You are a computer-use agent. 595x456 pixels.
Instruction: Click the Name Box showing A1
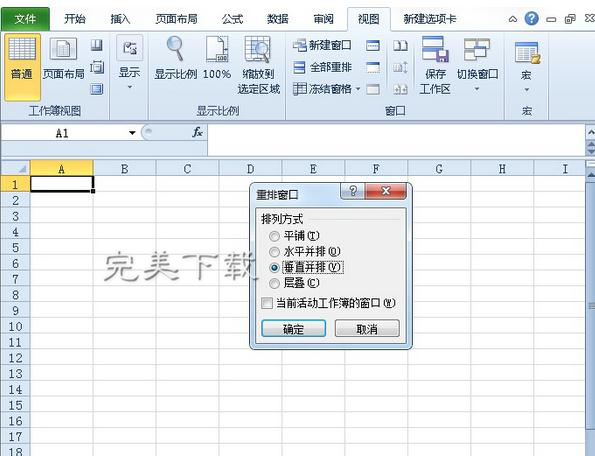tap(63, 133)
